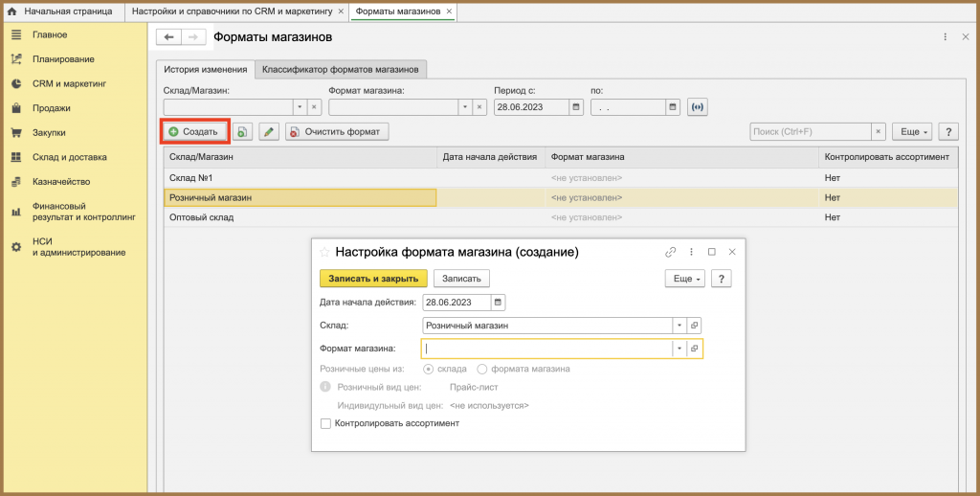This screenshot has height=496, width=980.
Task: Open the Еще dropdown in the list toolbar
Action: (912, 132)
